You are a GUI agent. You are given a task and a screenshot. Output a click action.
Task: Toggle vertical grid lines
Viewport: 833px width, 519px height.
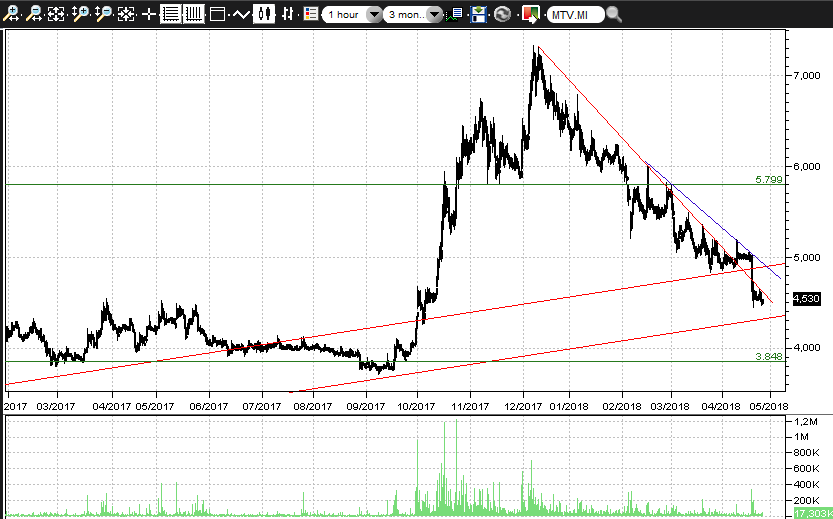click(x=193, y=14)
